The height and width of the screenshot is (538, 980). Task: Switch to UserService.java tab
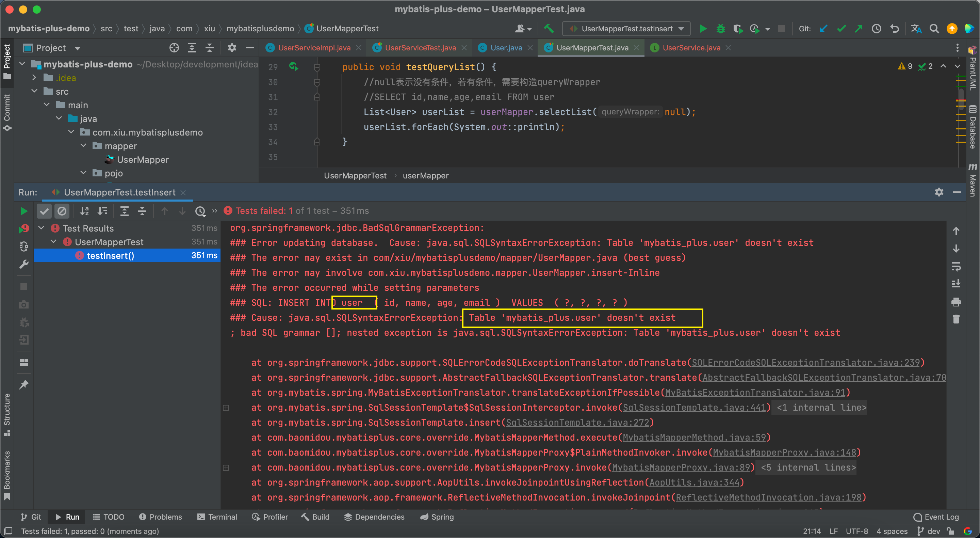click(x=691, y=48)
